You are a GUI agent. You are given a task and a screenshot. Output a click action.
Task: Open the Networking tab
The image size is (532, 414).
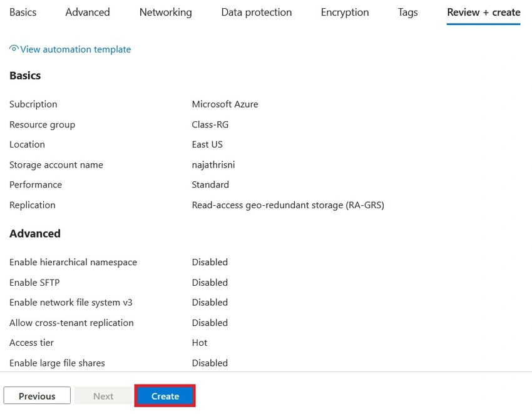point(166,13)
